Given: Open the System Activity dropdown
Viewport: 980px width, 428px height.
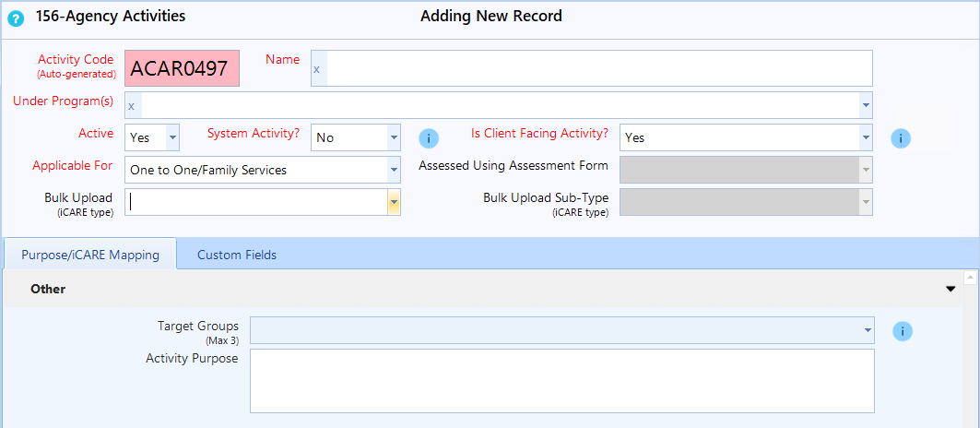Looking at the screenshot, I should (x=393, y=137).
